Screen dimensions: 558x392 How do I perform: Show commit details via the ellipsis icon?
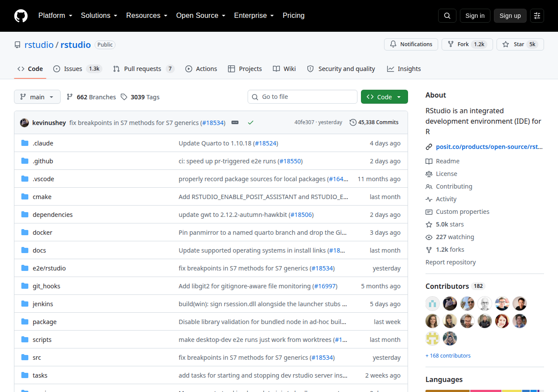[x=235, y=122]
